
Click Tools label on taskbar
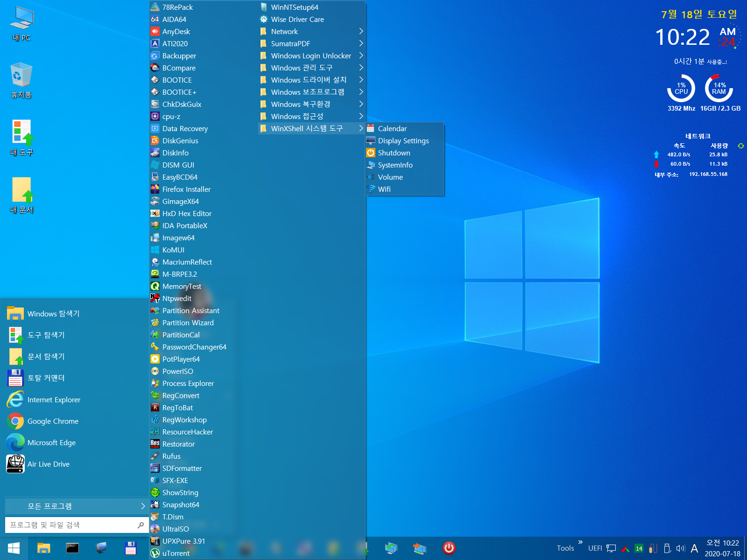(565, 548)
